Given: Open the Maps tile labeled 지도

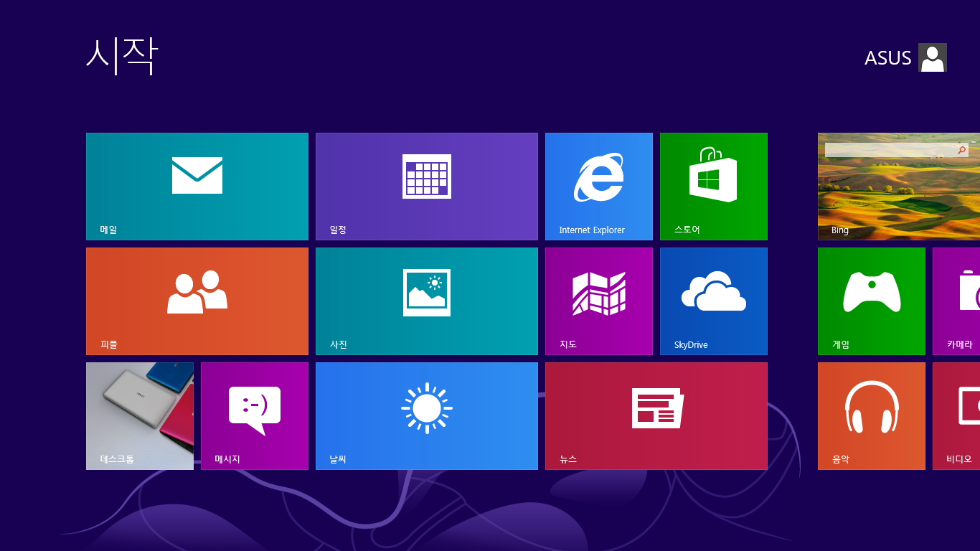Looking at the screenshot, I should (599, 301).
